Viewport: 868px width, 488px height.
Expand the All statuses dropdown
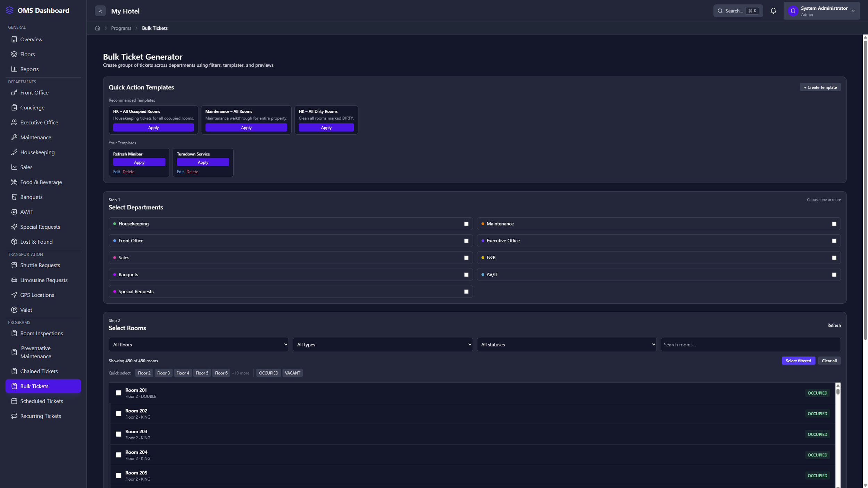(566, 345)
